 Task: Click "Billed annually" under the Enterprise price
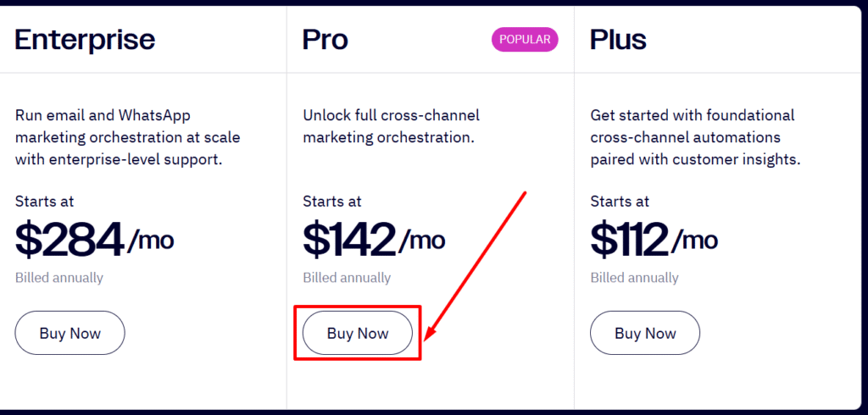59,278
